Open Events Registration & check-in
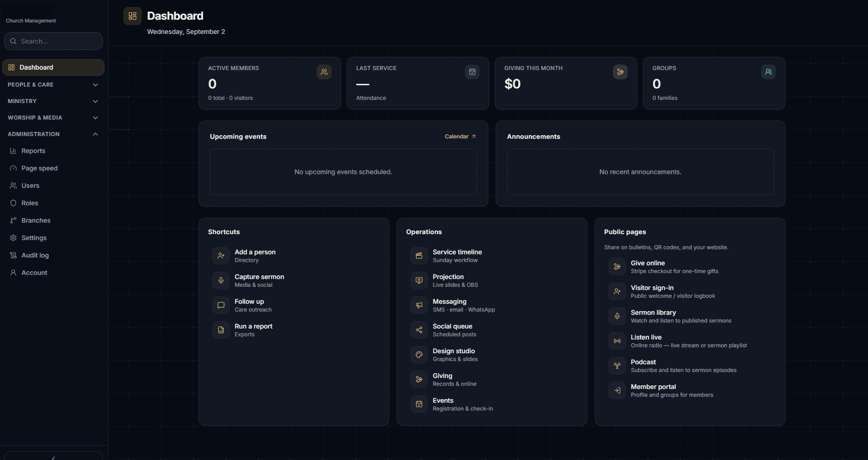 click(492, 404)
